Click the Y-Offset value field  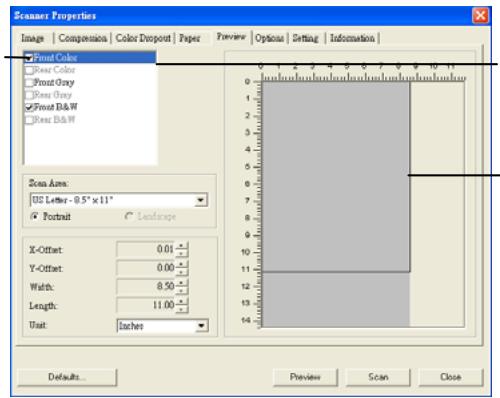[146, 268]
